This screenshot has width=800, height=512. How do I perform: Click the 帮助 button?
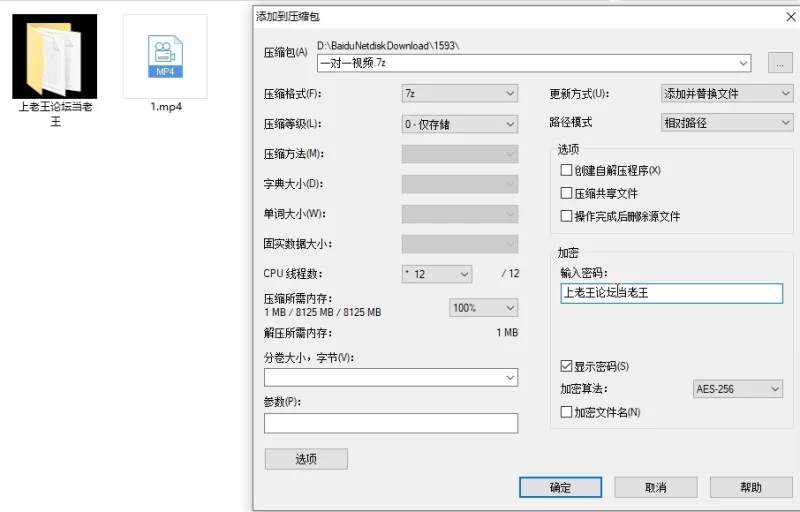tap(751, 487)
